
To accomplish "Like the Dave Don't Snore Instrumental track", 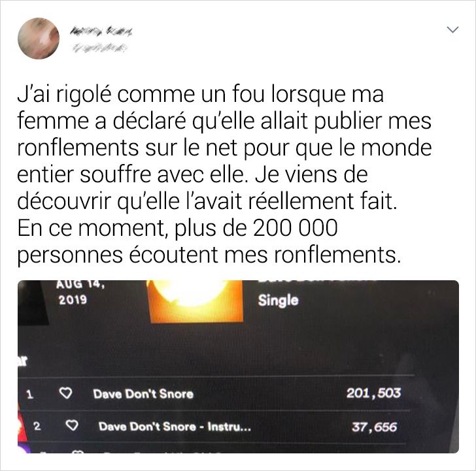I will tap(72, 425).
